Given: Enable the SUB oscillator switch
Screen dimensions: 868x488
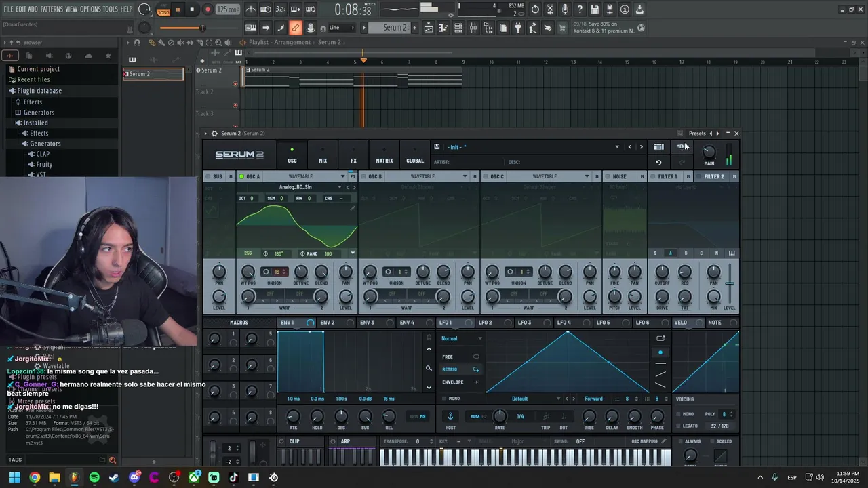Looking at the screenshot, I should (x=208, y=176).
